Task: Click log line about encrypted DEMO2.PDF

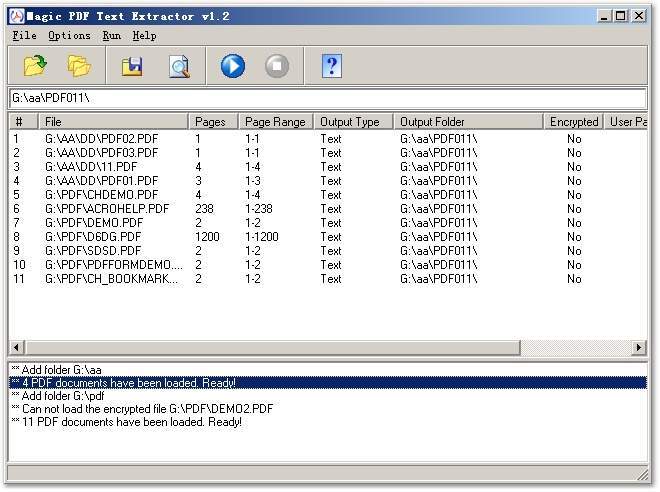Action: coord(142,409)
